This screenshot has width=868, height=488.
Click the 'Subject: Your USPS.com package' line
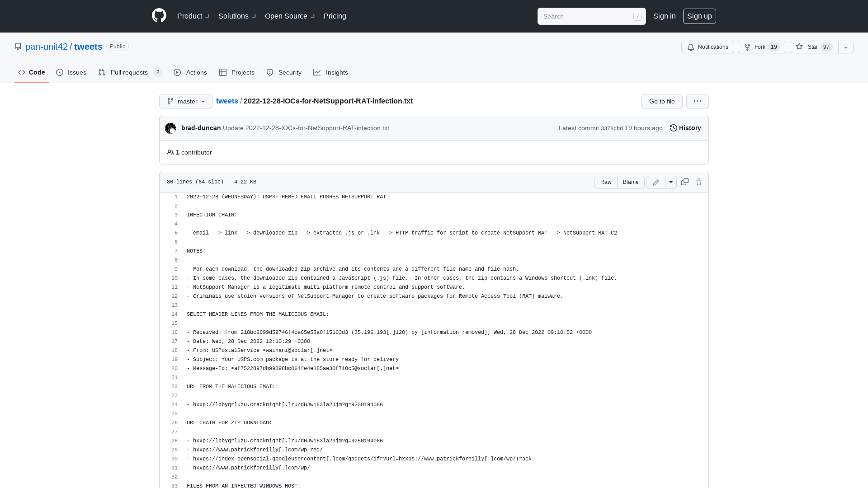(292, 359)
